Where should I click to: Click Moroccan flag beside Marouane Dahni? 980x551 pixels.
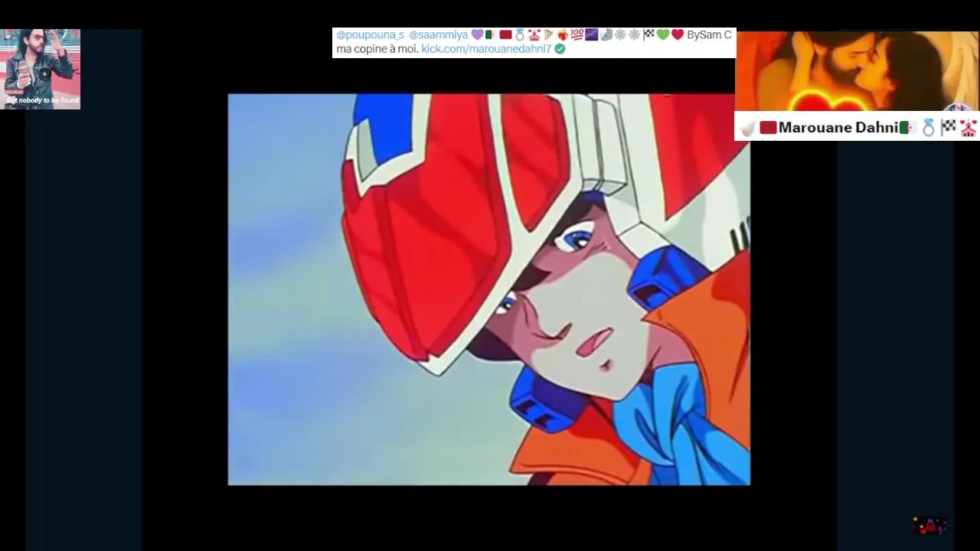(x=768, y=128)
